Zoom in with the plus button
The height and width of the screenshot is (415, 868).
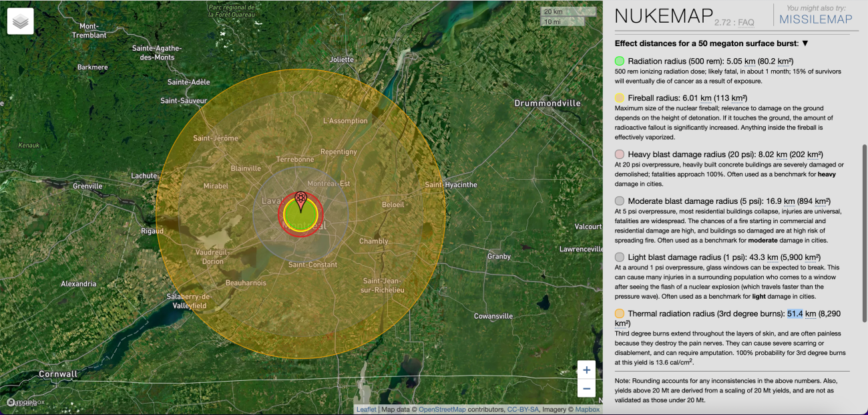pyautogui.click(x=586, y=370)
